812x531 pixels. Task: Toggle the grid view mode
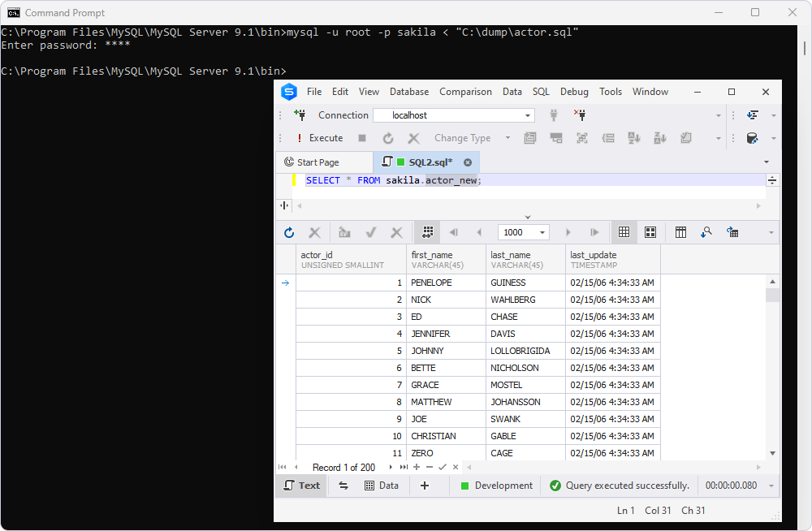click(x=624, y=232)
